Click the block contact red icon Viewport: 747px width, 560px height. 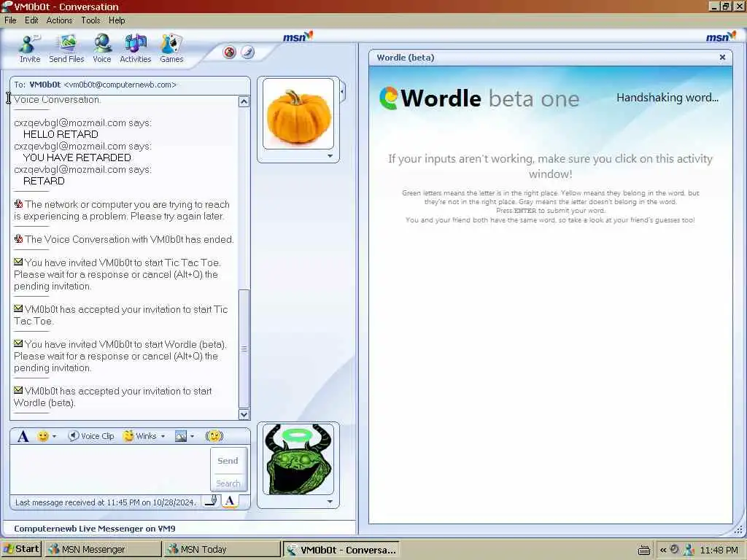point(230,52)
